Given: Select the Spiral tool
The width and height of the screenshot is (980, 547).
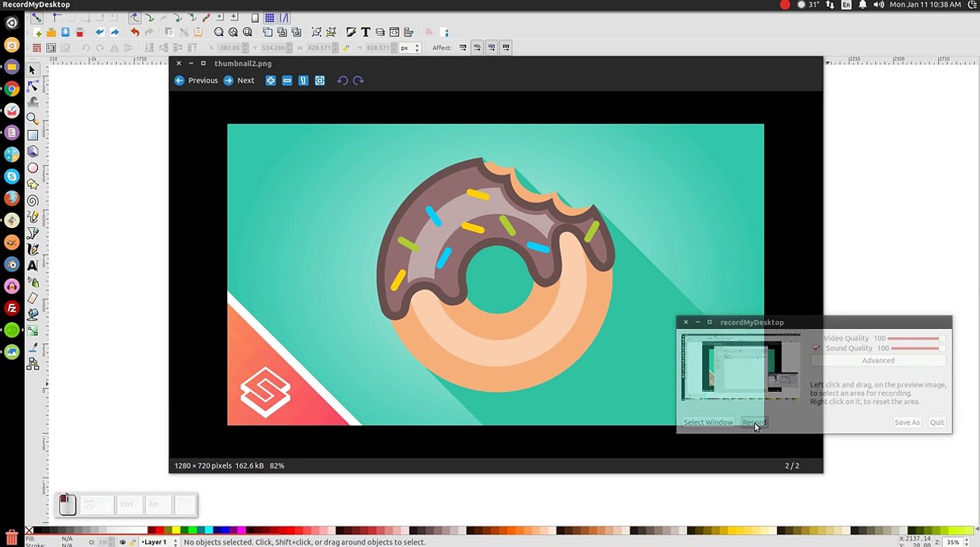Looking at the screenshot, I should [33, 201].
